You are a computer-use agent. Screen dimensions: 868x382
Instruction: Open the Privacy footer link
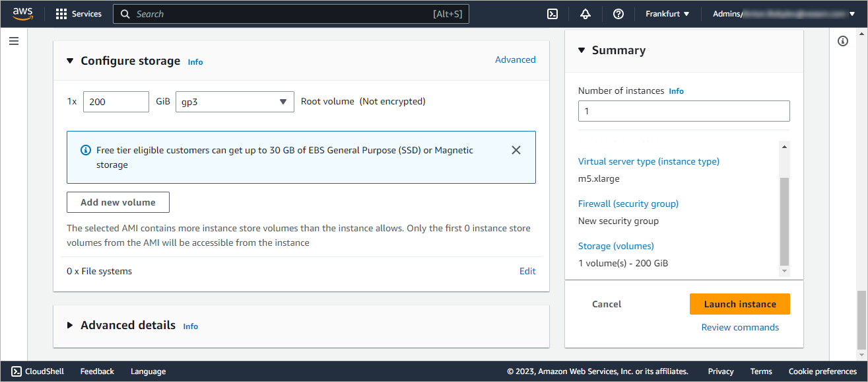721,371
